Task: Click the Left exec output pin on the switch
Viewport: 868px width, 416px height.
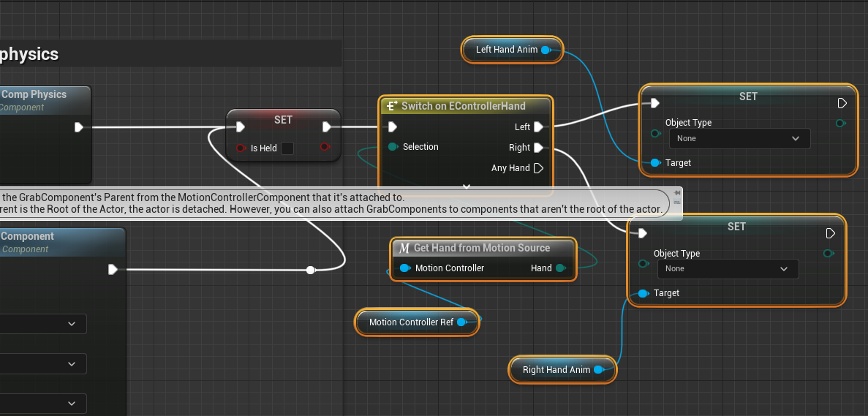Action: pyautogui.click(x=539, y=127)
